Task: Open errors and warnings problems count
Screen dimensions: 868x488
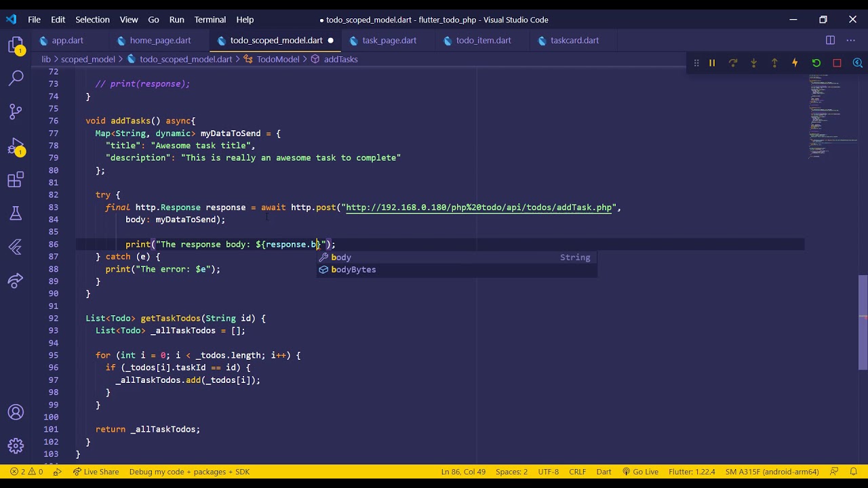Action: click(26, 472)
